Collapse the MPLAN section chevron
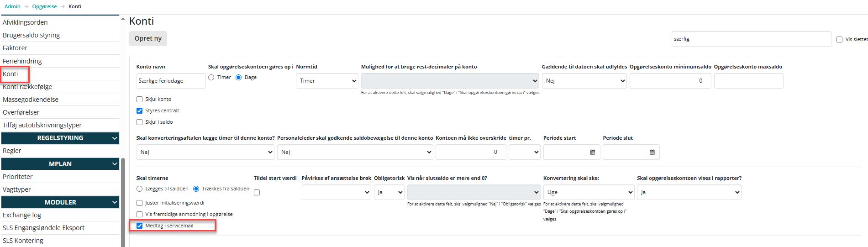Image resolution: width=868 pixels, height=247 pixels. [x=115, y=164]
